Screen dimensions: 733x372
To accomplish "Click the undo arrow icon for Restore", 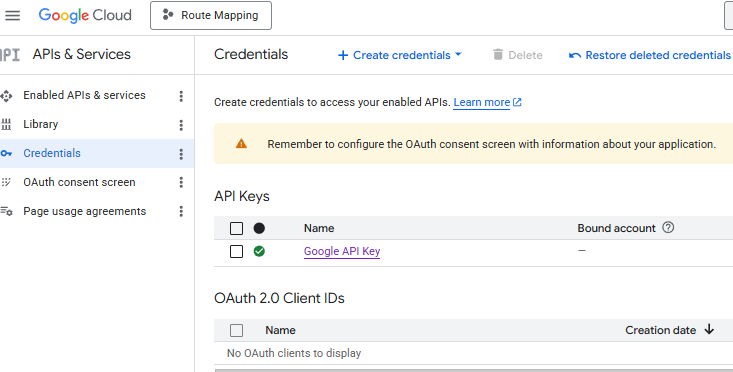I will tap(575, 56).
